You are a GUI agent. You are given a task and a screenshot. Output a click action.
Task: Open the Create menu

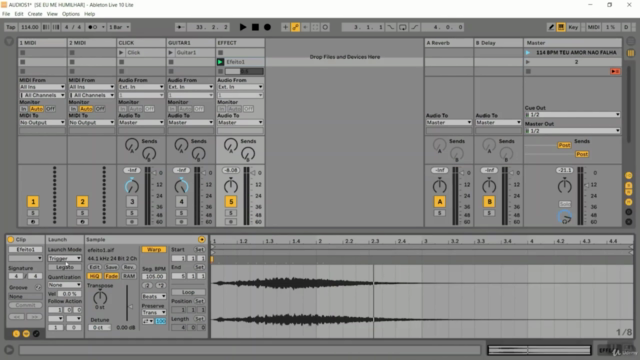35,14
